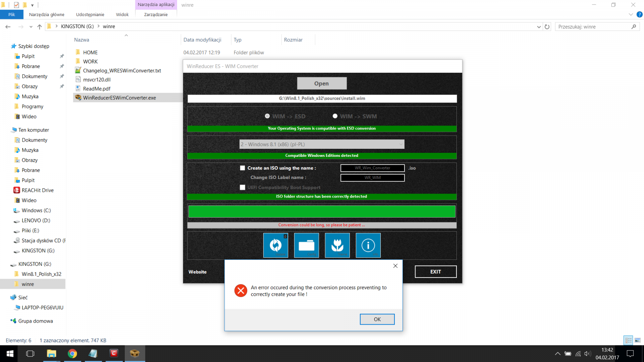Viewport: 644px width, 362px height.
Task: Click the Update tile in WinReducer
Action: tap(276, 245)
